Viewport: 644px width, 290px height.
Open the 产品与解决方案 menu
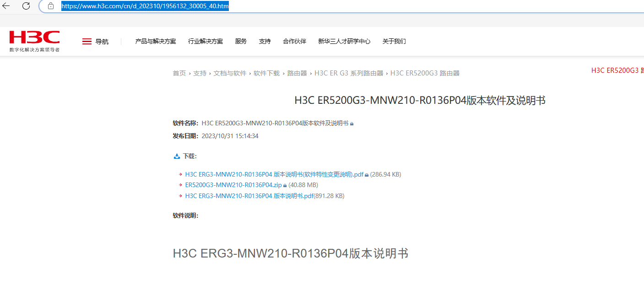[156, 42]
